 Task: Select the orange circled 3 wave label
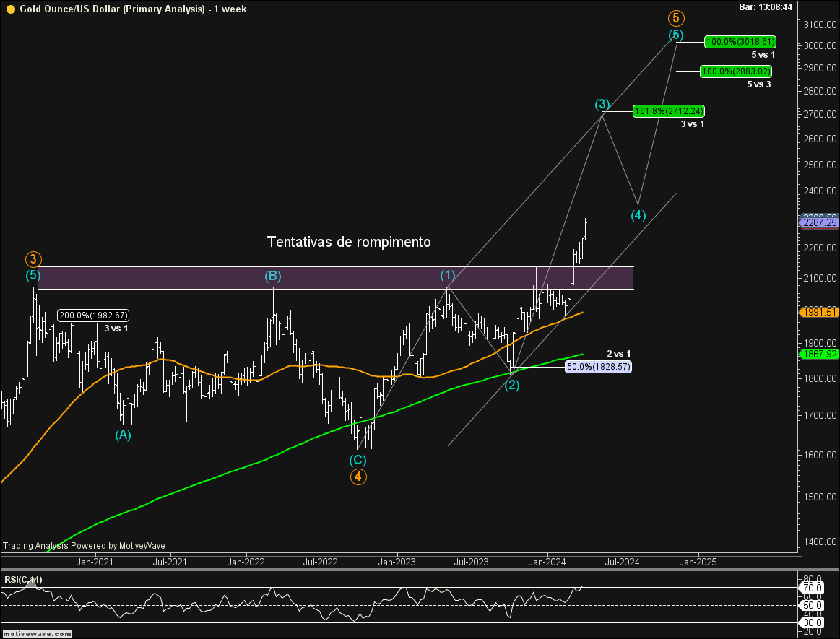(x=33, y=260)
